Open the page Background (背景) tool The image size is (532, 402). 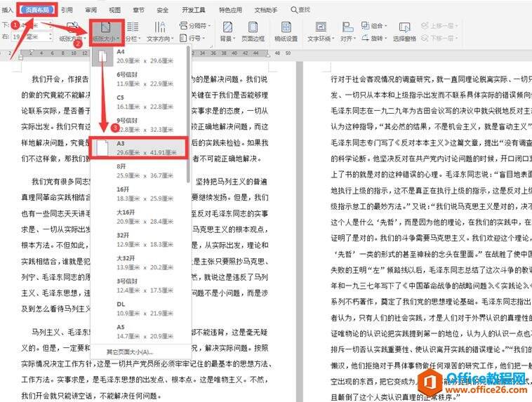coord(227,30)
